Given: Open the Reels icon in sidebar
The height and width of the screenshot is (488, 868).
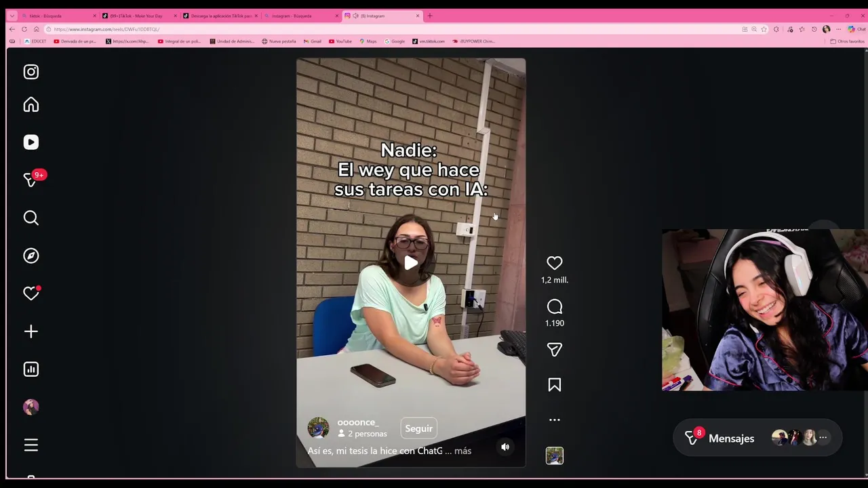Looking at the screenshot, I should tap(31, 142).
